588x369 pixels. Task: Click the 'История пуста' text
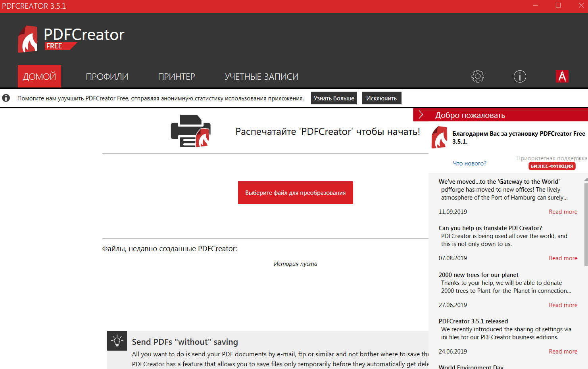click(x=296, y=264)
